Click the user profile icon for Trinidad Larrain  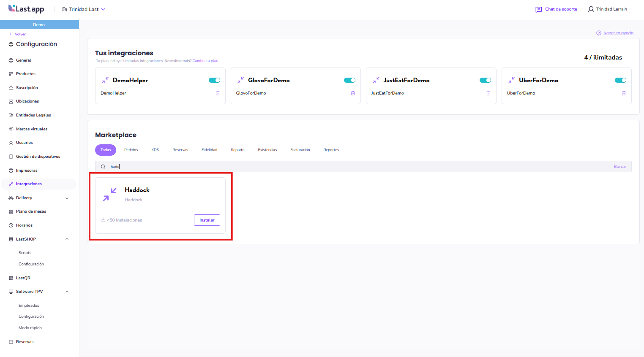coord(591,9)
